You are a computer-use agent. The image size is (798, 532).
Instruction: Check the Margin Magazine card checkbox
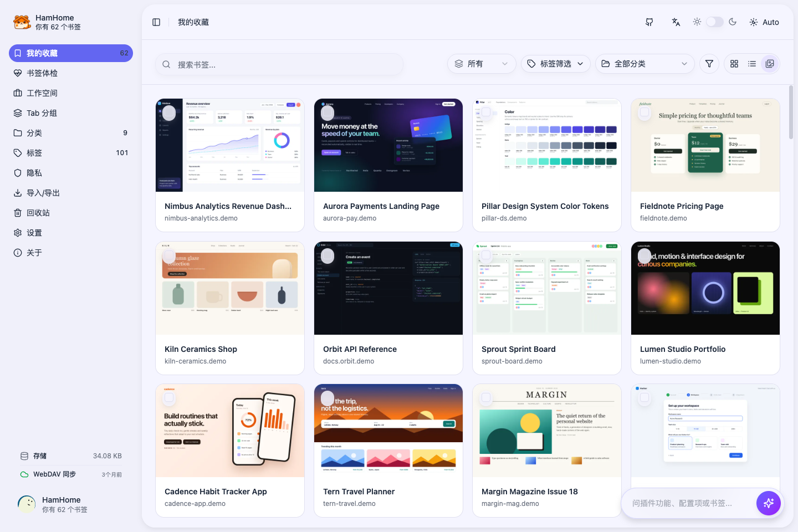(486, 397)
